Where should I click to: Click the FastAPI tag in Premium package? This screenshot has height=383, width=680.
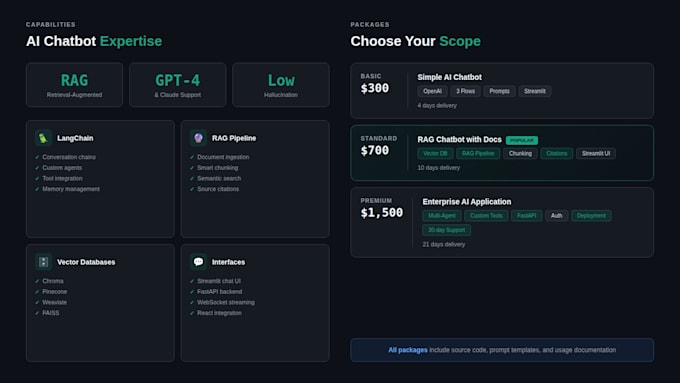[x=526, y=216]
